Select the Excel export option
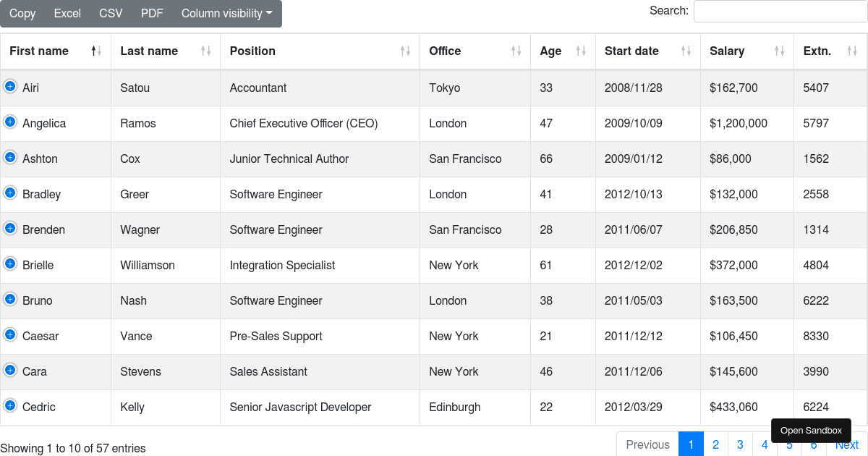The height and width of the screenshot is (456, 868). 67,13
